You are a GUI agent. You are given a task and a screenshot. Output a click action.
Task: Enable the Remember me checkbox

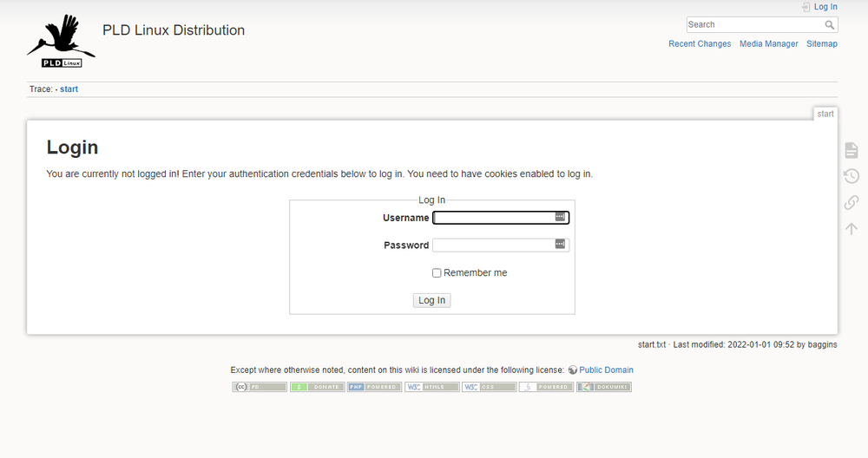[437, 273]
